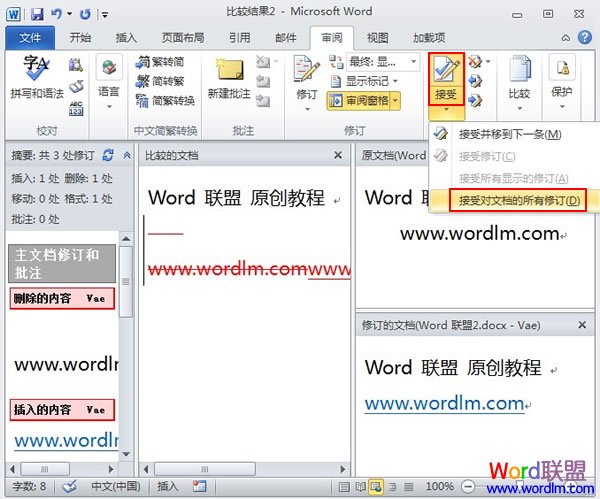
Task: Click 繁转简 conversion button
Action: [x=161, y=62]
